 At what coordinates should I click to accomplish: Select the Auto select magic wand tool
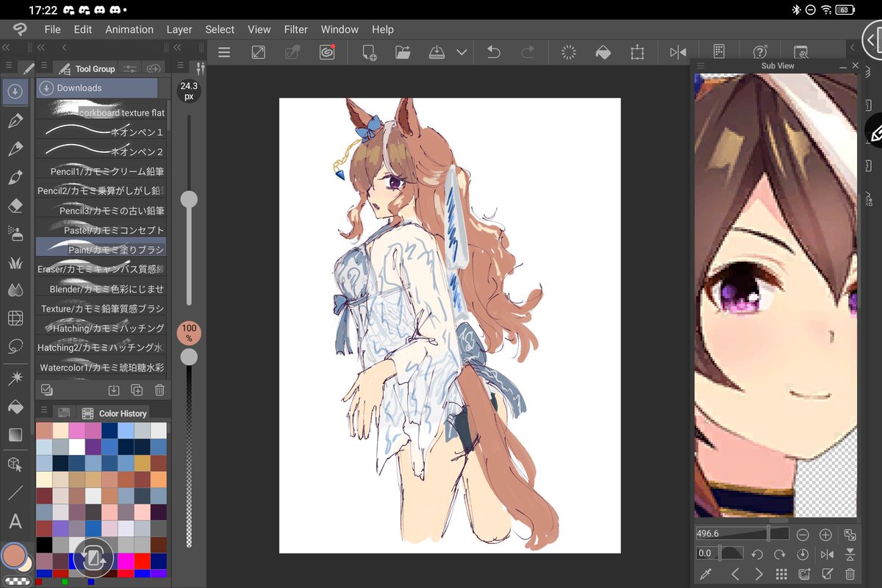click(15, 379)
